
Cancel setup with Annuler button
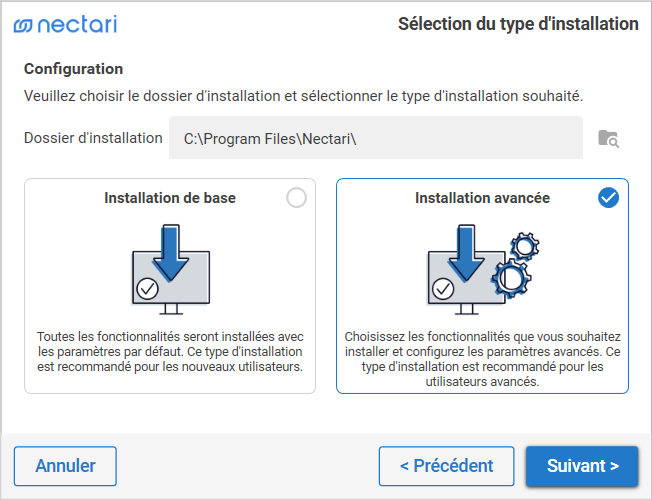click(65, 466)
